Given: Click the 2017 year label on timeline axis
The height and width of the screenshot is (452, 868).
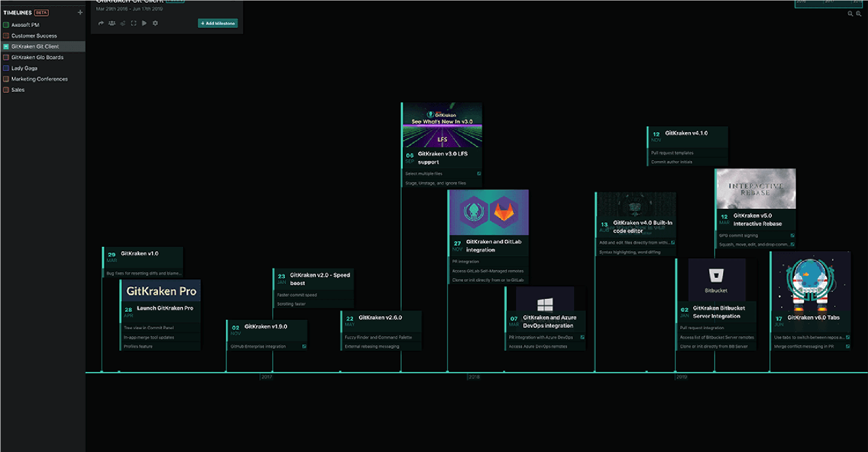Looking at the screenshot, I should [x=266, y=377].
